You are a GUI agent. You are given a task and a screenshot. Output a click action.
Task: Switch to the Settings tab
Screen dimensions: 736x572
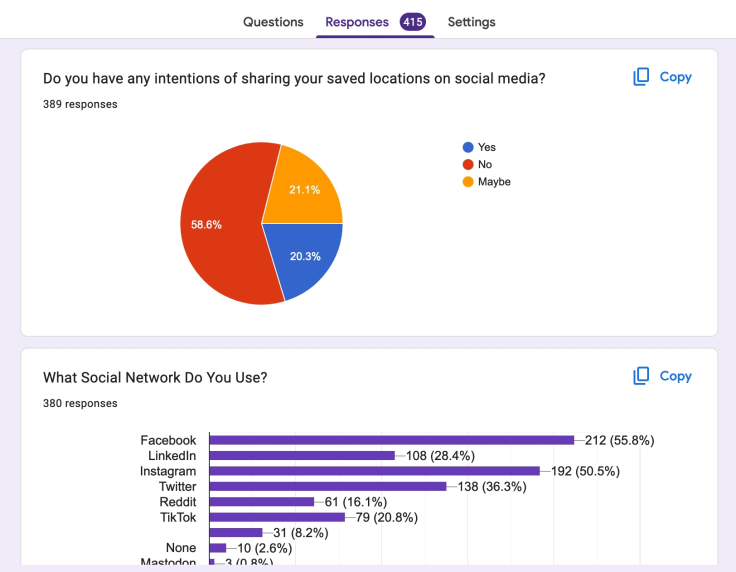point(471,22)
